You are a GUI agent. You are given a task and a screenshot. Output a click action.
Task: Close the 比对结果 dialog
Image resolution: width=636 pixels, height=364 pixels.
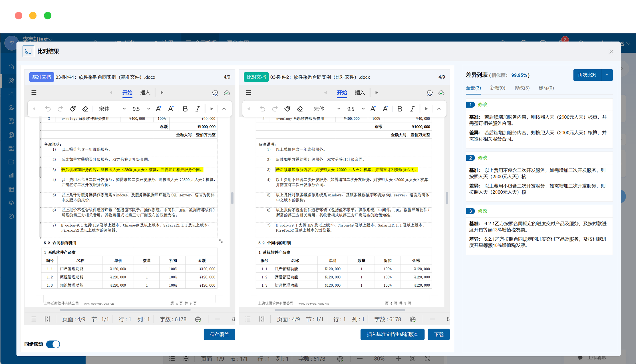611,52
